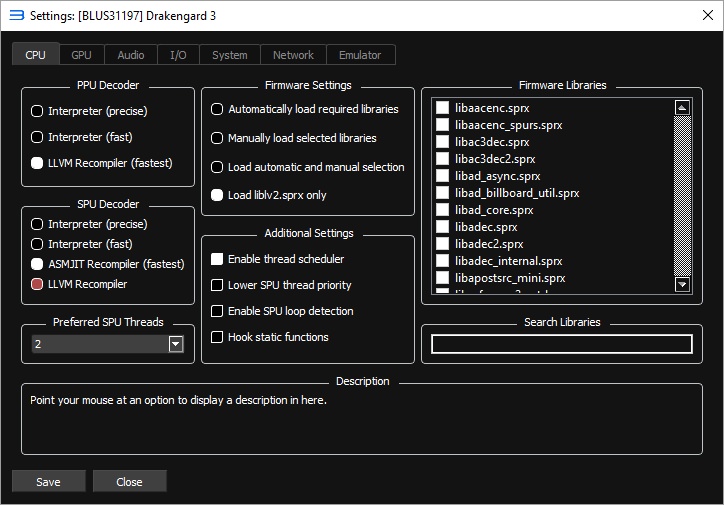Screen dimensions: 724x505
Task: Click scroll up arrow in Firmware Libraries
Action: point(682,108)
